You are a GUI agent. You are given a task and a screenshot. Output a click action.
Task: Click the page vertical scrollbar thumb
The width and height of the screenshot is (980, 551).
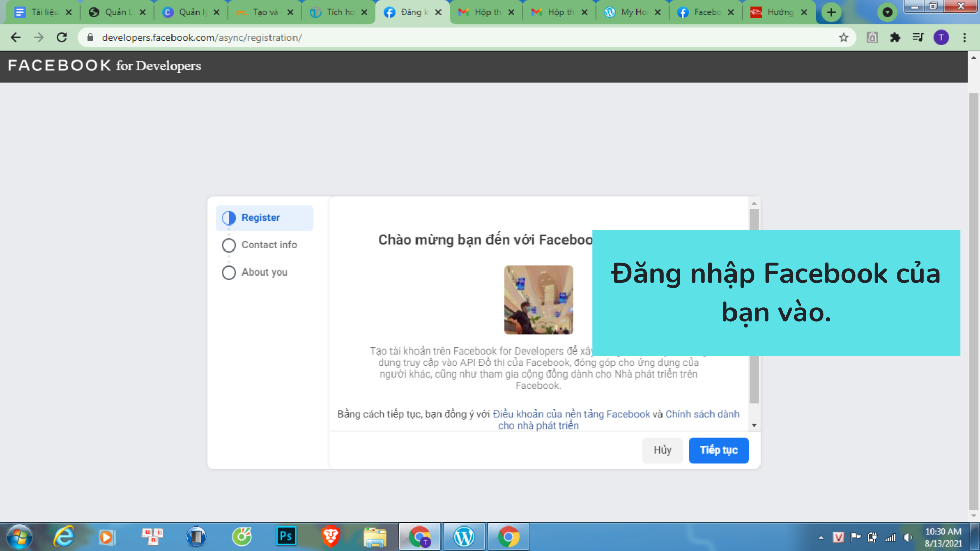click(974, 301)
